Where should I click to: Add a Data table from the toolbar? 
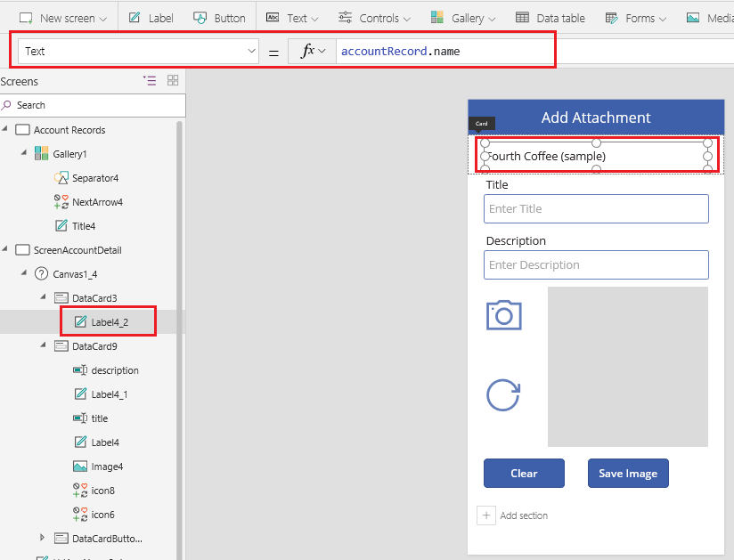pyautogui.click(x=550, y=16)
